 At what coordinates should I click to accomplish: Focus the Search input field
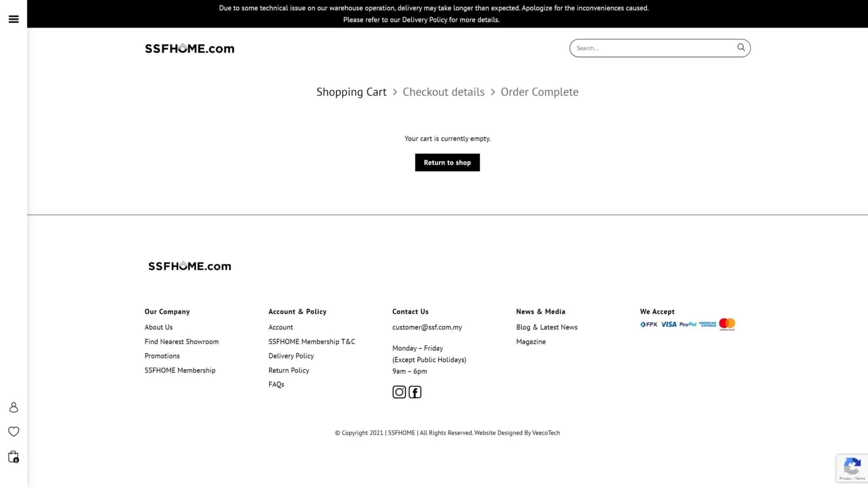(x=653, y=48)
